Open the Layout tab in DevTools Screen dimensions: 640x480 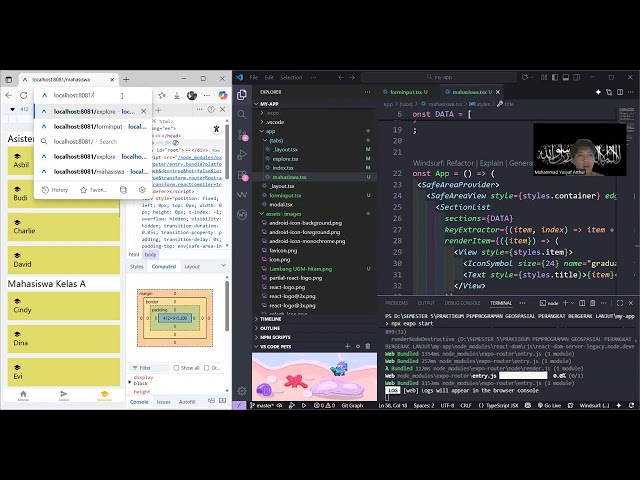pos(192,267)
